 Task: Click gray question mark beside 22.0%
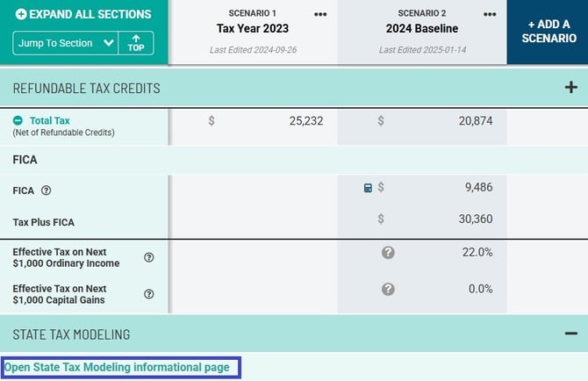(x=388, y=253)
